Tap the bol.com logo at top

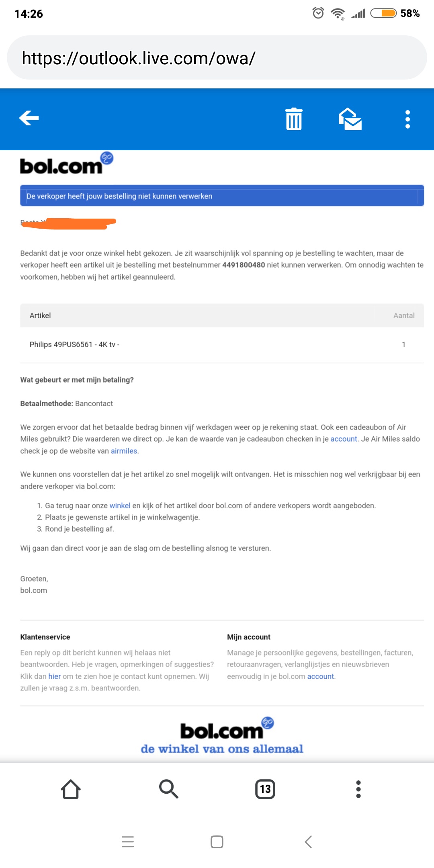click(66, 164)
